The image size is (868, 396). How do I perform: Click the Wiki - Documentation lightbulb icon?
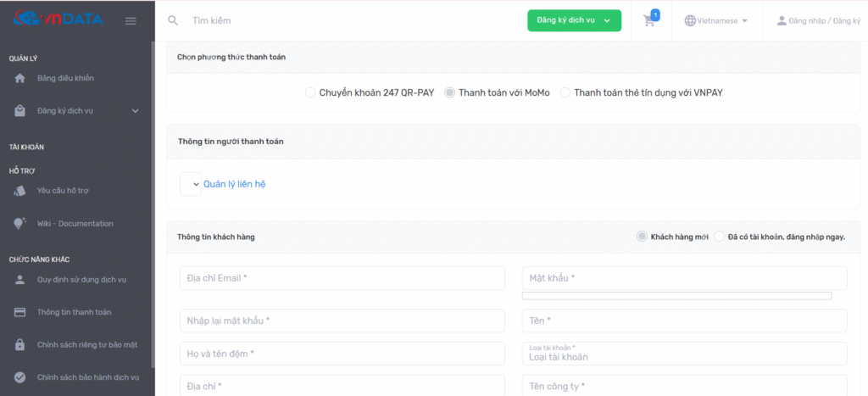[x=20, y=224]
